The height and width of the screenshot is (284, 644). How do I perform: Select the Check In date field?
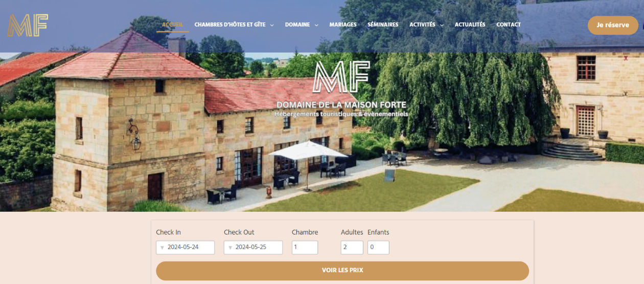pyautogui.click(x=185, y=247)
